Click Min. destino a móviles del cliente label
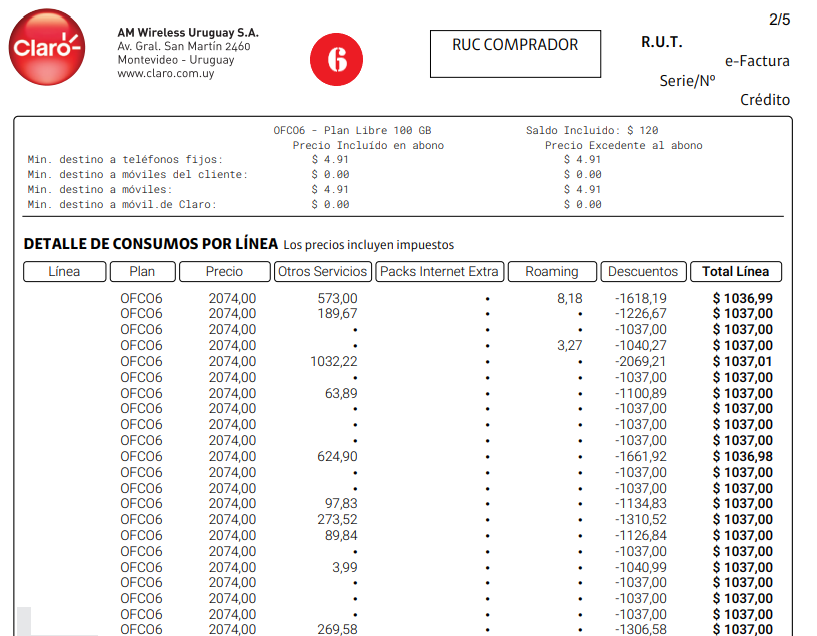Screen dimensions: 817x636 [x=138, y=174]
